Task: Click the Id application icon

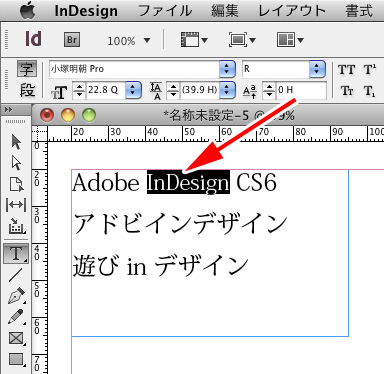Action: coord(33,39)
